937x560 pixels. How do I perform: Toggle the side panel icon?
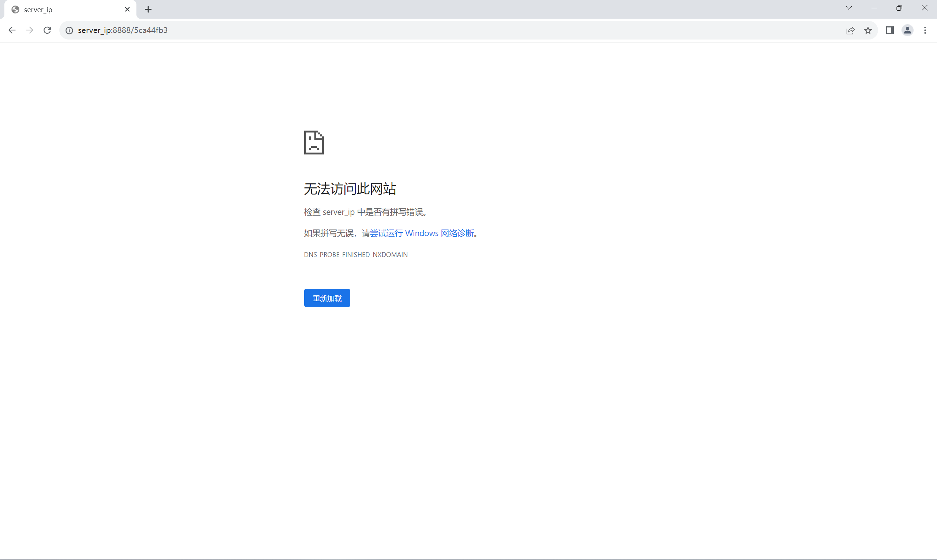tap(890, 30)
